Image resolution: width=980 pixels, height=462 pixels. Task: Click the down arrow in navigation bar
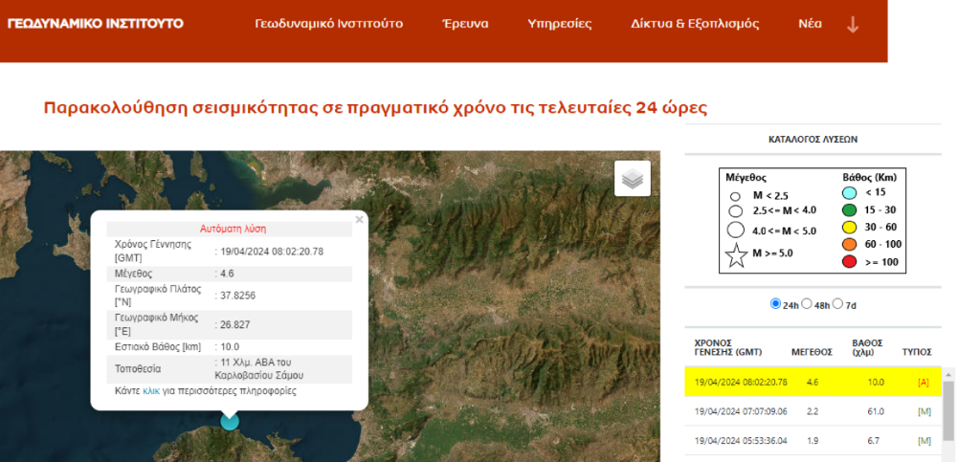pos(853,24)
